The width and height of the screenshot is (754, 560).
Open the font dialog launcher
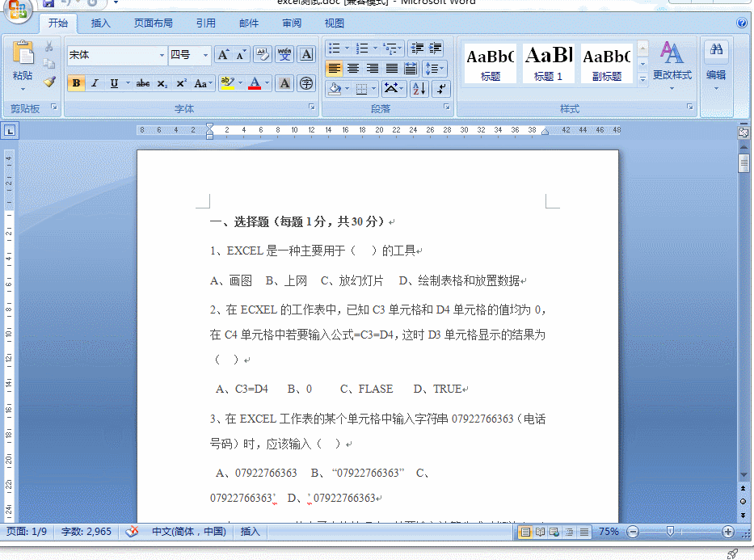pos(312,107)
